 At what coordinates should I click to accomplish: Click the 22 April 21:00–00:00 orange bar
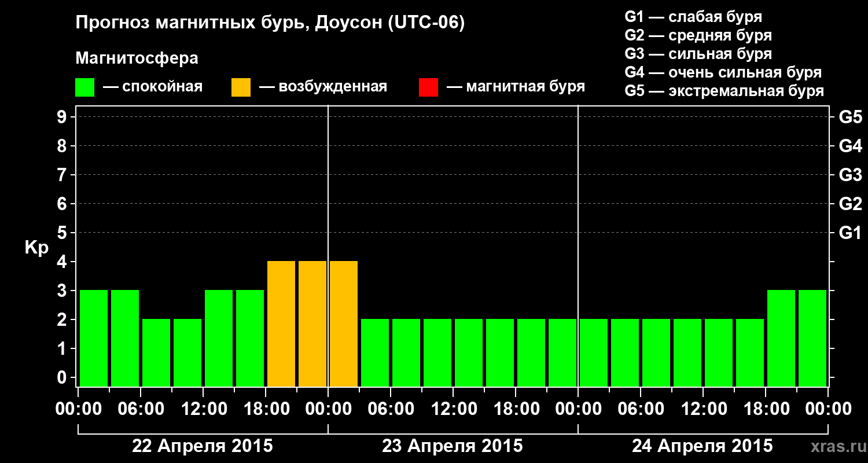[x=312, y=324]
